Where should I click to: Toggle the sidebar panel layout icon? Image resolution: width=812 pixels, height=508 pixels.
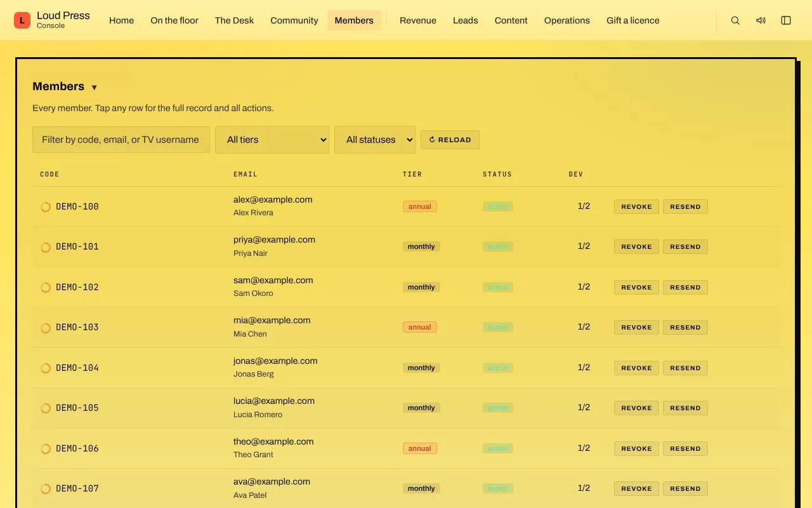coord(786,20)
